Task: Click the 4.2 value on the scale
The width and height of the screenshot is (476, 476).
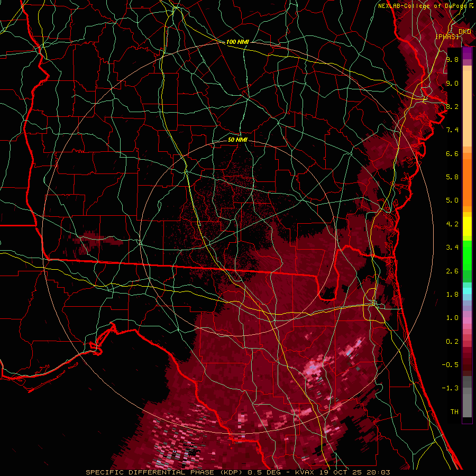Action: 452,224
